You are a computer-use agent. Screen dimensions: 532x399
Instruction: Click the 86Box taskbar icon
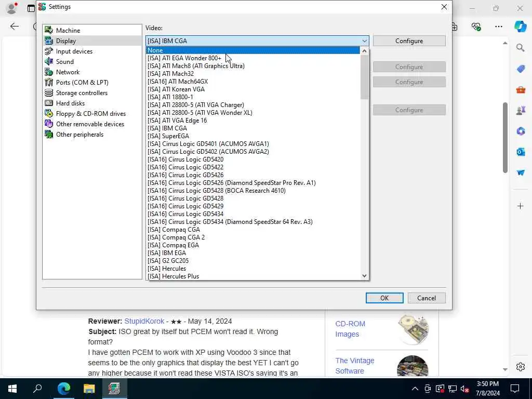click(114, 389)
